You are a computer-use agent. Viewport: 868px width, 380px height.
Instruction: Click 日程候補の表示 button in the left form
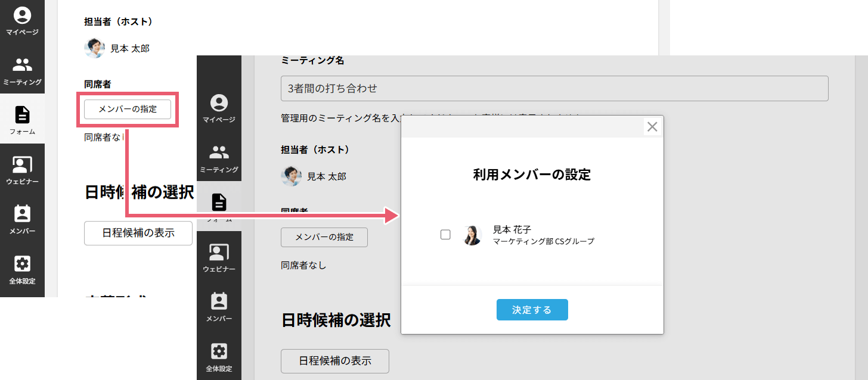[x=138, y=233]
